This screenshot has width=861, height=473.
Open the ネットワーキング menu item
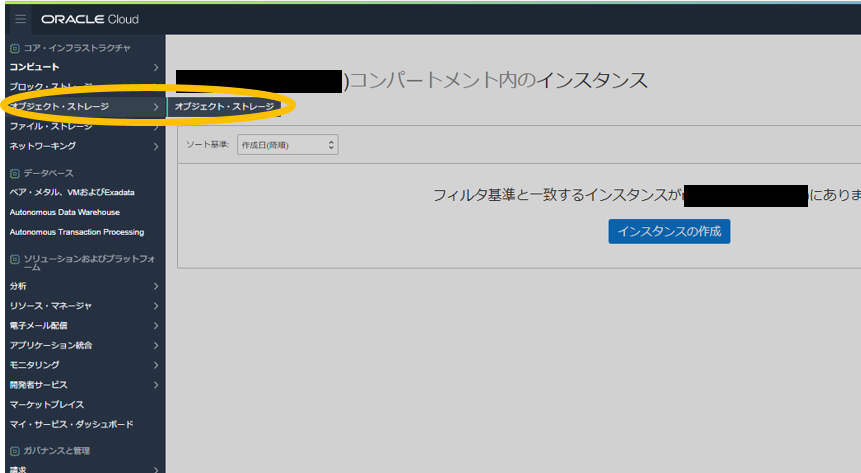(43, 146)
